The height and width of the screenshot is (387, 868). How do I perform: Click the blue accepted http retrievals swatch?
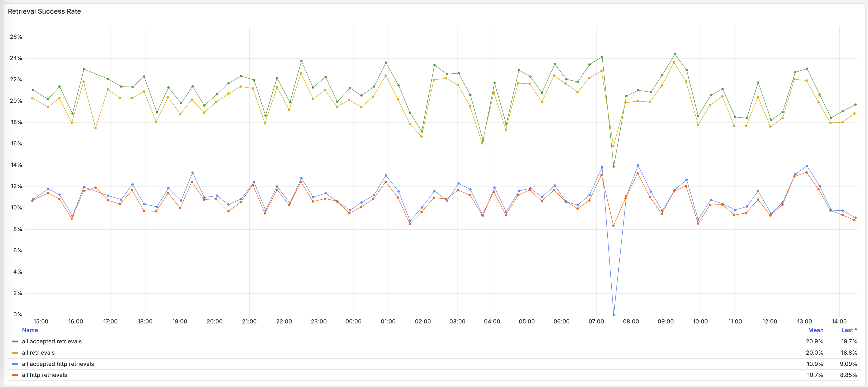coord(15,364)
